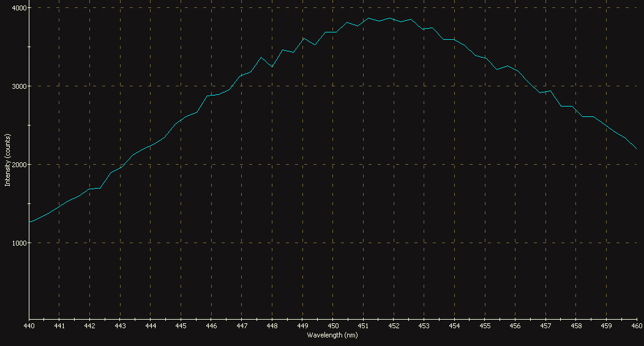Click the grid intersection of 445 nm and 3000 counts
The height and width of the screenshot is (346, 644).
tap(181, 86)
